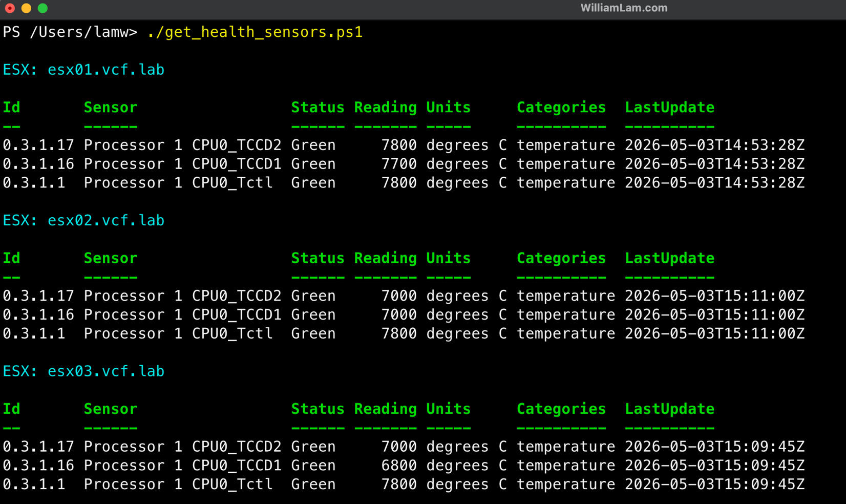The image size is (846, 504).
Task: Click the Green status of esx02 CPU0_Tctl
Action: (313, 334)
